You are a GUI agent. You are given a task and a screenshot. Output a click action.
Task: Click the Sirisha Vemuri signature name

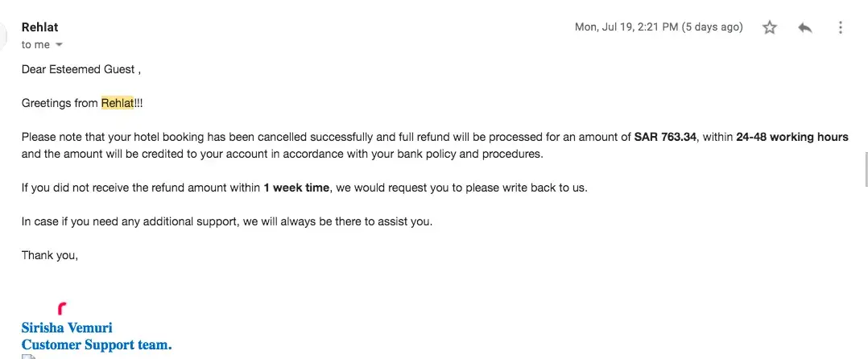tap(67, 328)
